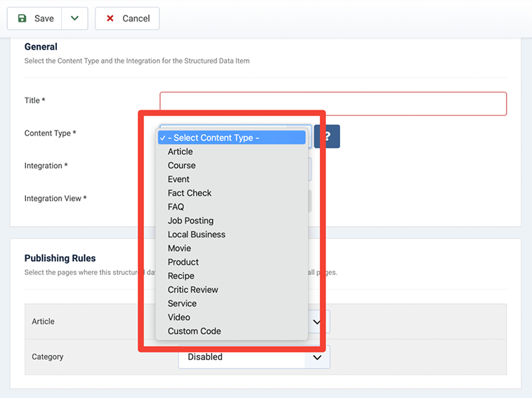
Task: Choose Fact Check content type
Action: click(232, 193)
